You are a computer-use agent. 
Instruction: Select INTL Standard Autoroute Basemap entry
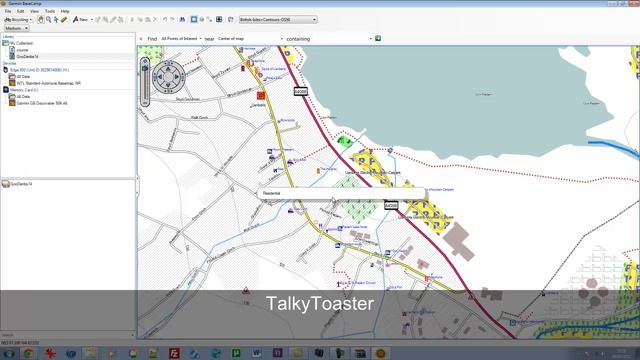click(49, 83)
